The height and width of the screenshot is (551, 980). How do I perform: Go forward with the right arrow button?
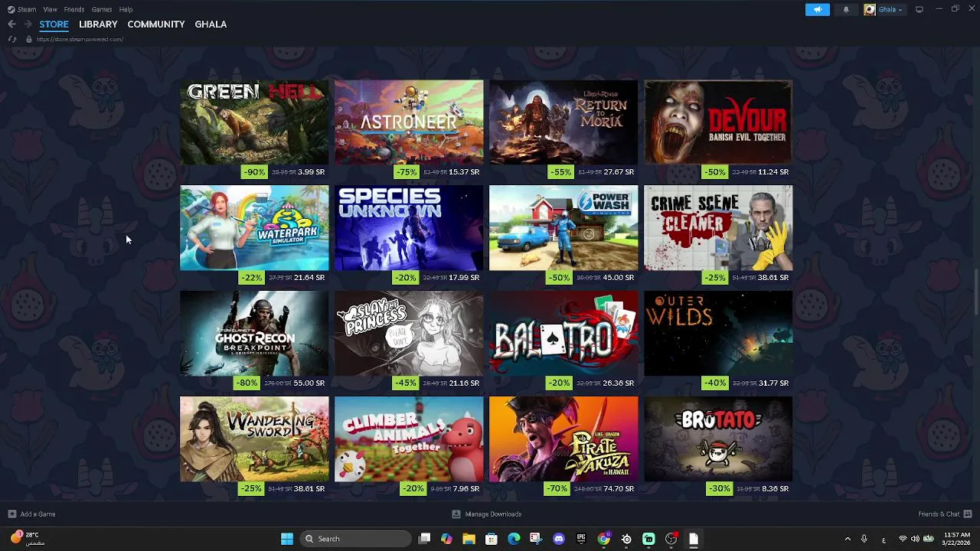pyautogui.click(x=28, y=24)
